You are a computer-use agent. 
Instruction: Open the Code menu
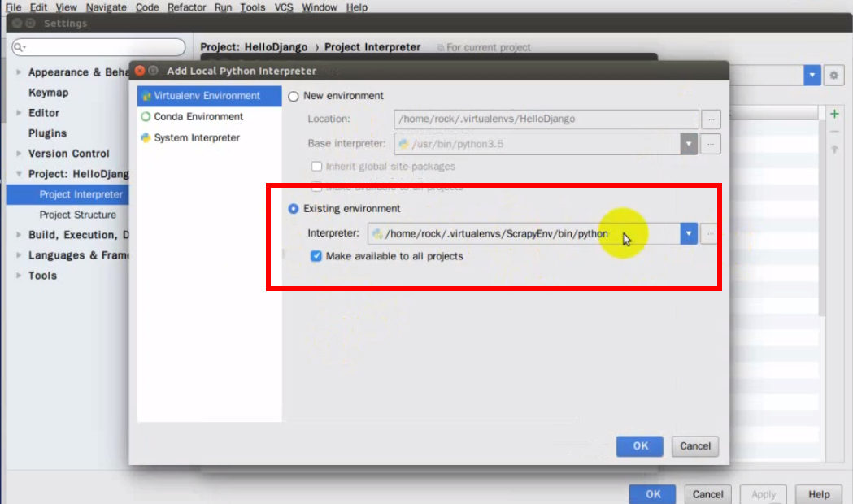pyautogui.click(x=147, y=7)
